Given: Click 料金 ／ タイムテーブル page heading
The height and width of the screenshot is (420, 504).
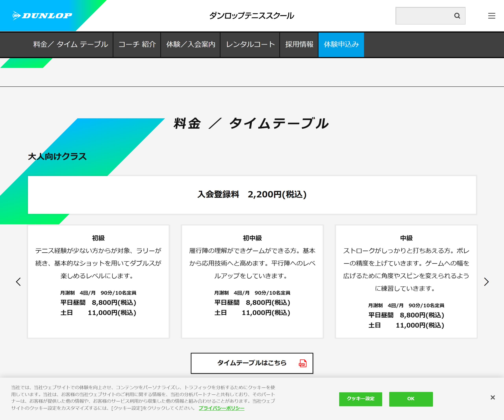Looking at the screenshot, I should click(x=251, y=124).
